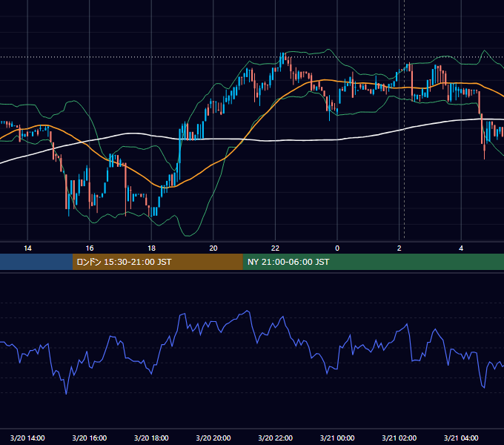Click the 3/21 04:00 date label
The width and height of the screenshot is (504, 445).
461,438
